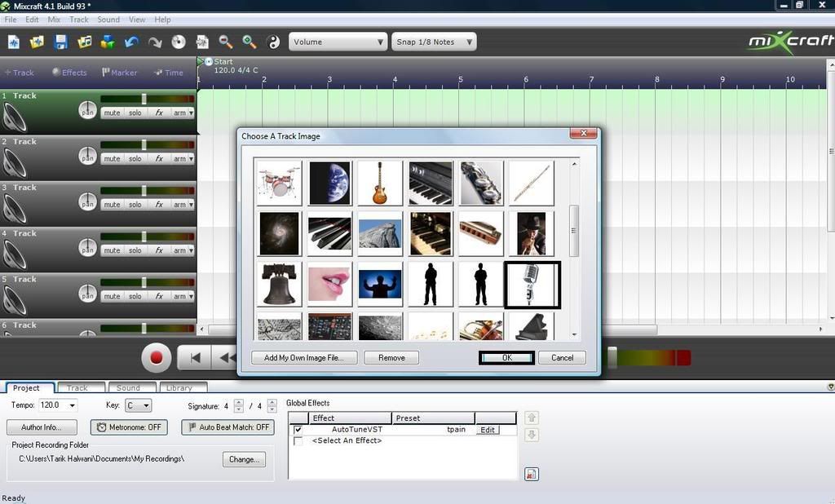Viewport: 835px width, 504px height.
Task: Uncheck the AutoTuneVST effect checkbox
Action: pyautogui.click(x=298, y=430)
